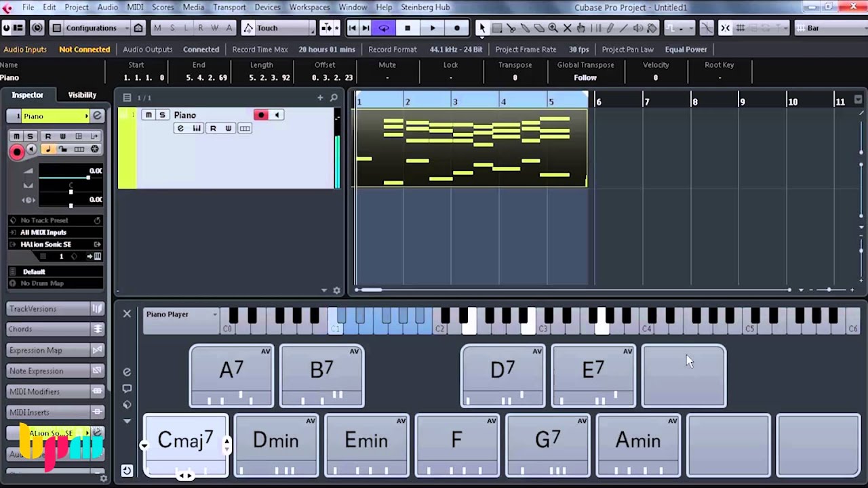Enable Write Automation on the Piano track

[229, 129]
